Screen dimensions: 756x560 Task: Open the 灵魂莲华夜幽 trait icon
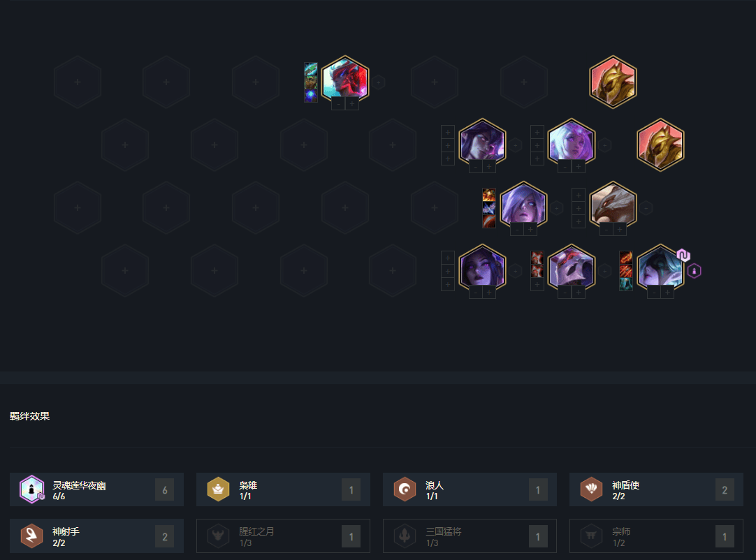tap(32, 489)
